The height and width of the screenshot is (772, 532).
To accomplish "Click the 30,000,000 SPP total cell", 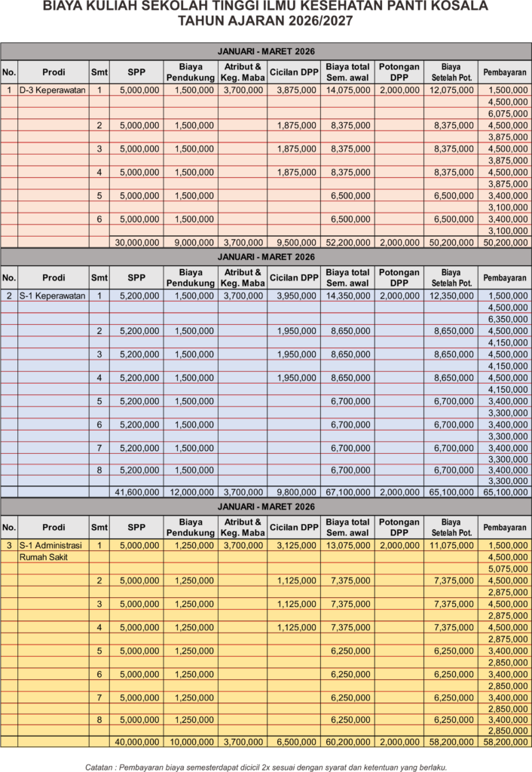I will coord(136,243).
